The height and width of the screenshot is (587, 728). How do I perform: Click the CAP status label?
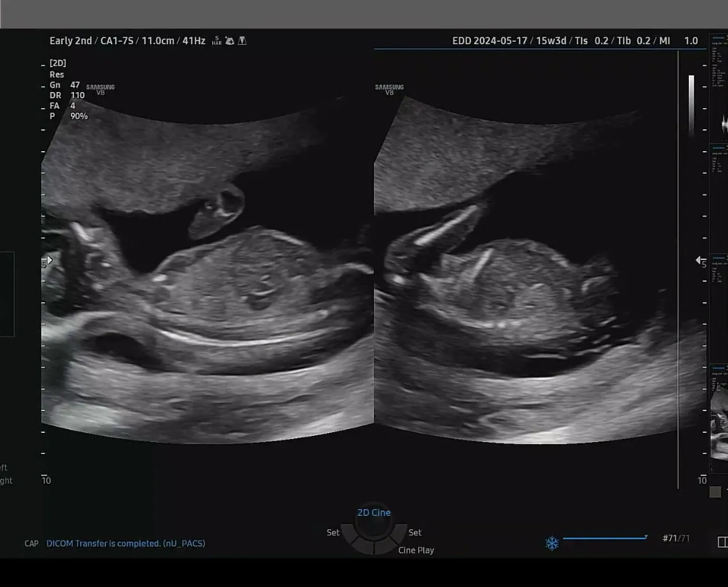pyautogui.click(x=32, y=543)
